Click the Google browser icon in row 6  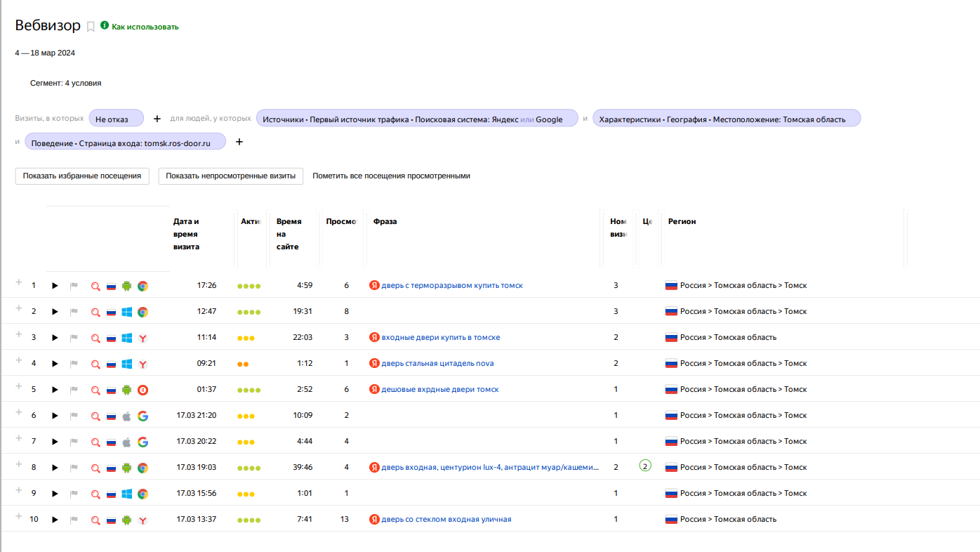coord(143,416)
